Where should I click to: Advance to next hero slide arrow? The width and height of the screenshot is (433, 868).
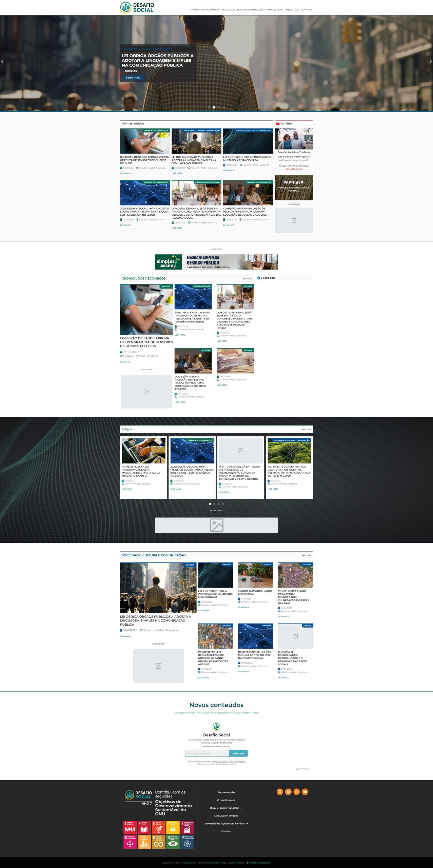tap(430, 61)
